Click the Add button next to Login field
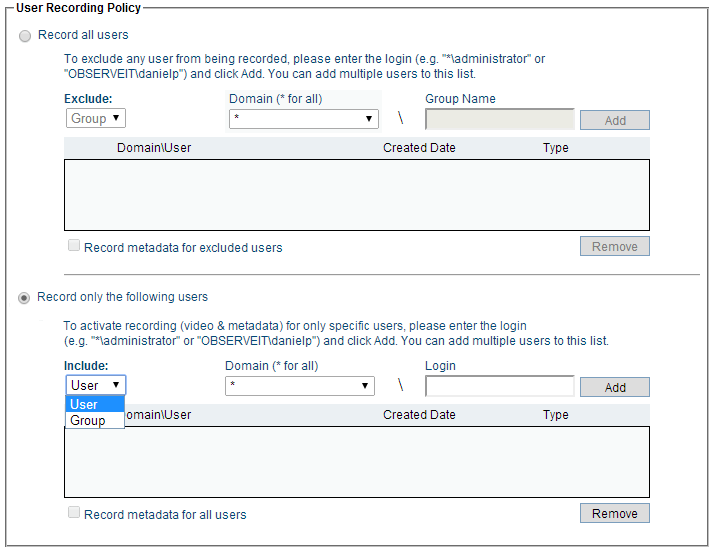Viewport: 710px width, 549px height. (x=615, y=387)
